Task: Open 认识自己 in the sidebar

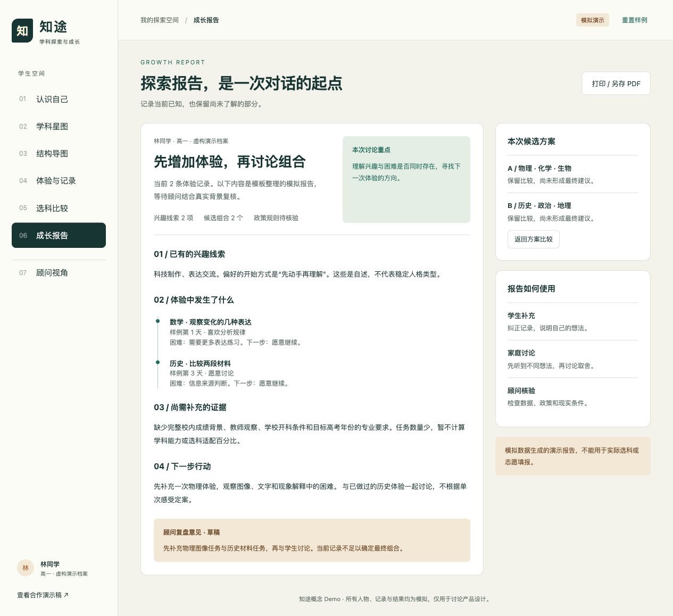Action: 59,99
